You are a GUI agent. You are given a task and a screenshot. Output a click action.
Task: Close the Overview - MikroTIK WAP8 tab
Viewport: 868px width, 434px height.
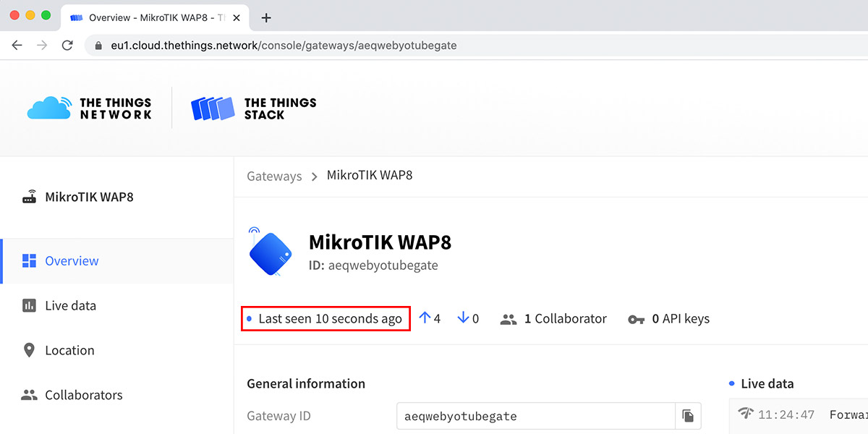236,18
